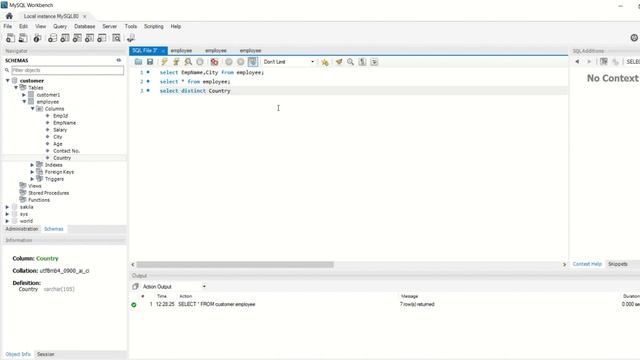Click the settings gear icon at top right
The width and height of the screenshot is (640, 360).
pos(634,38)
